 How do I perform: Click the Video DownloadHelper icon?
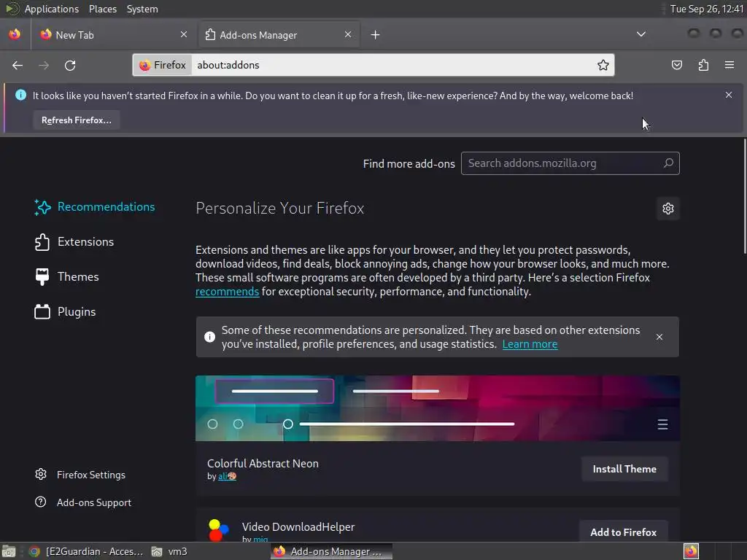point(219,531)
